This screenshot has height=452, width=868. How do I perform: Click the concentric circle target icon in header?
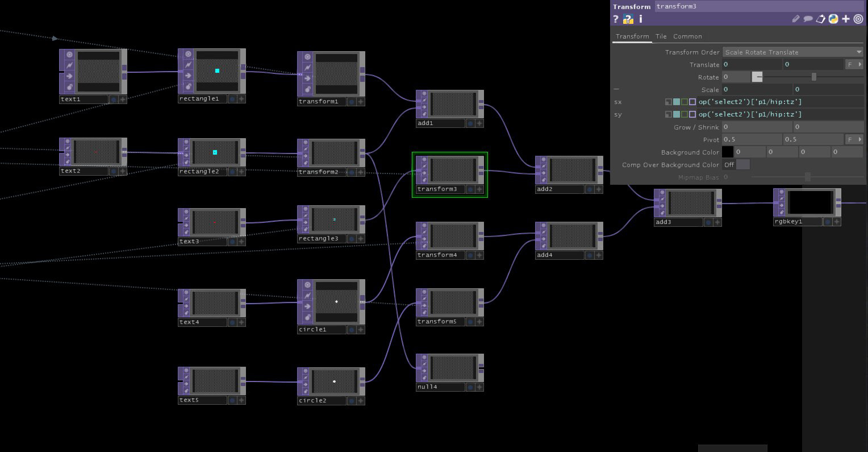(858, 19)
